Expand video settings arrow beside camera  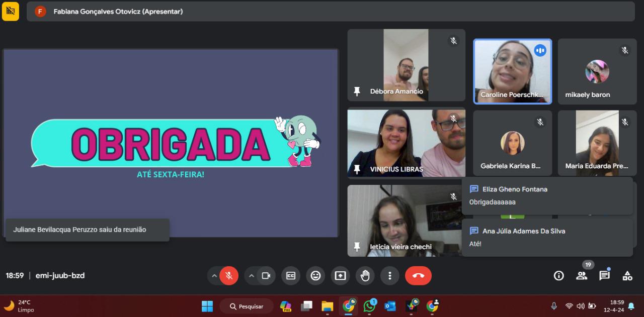252,275
